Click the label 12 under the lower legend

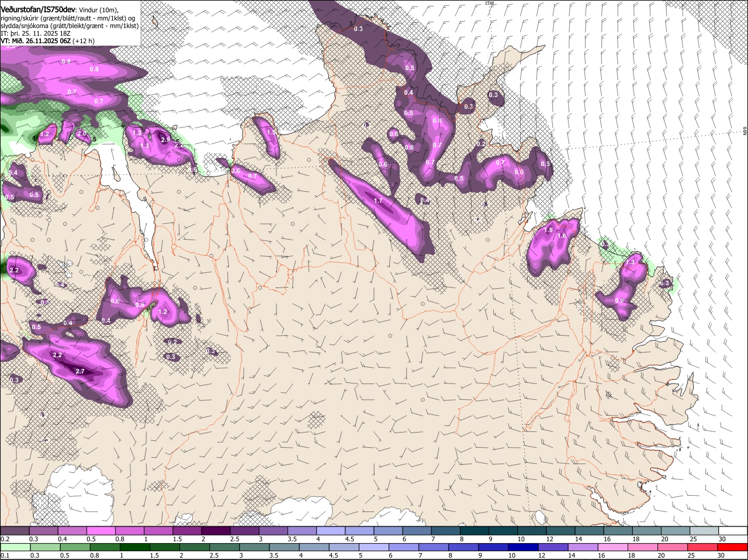pyautogui.click(x=543, y=555)
